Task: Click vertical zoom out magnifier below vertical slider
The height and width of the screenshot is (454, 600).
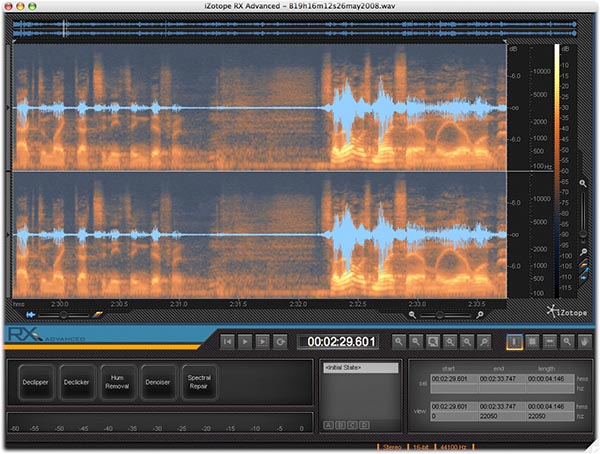Action: 583,251
